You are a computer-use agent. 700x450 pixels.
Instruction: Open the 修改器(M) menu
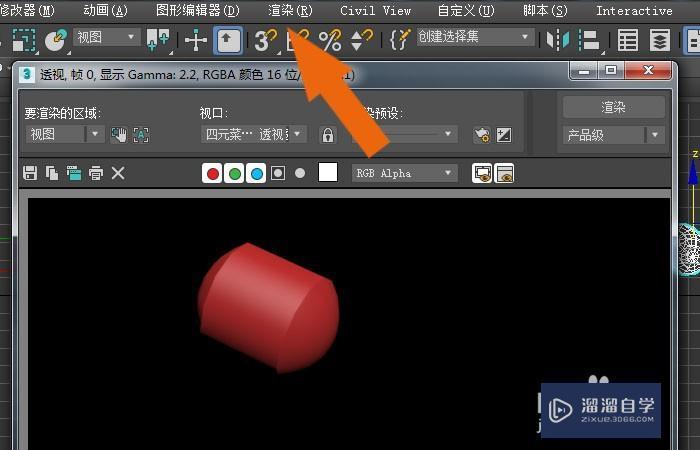27,10
